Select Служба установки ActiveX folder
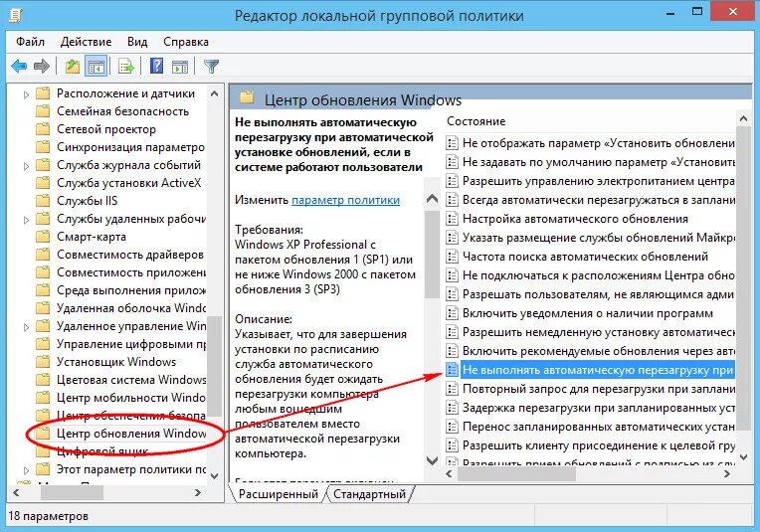760x532 pixels. tap(128, 183)
